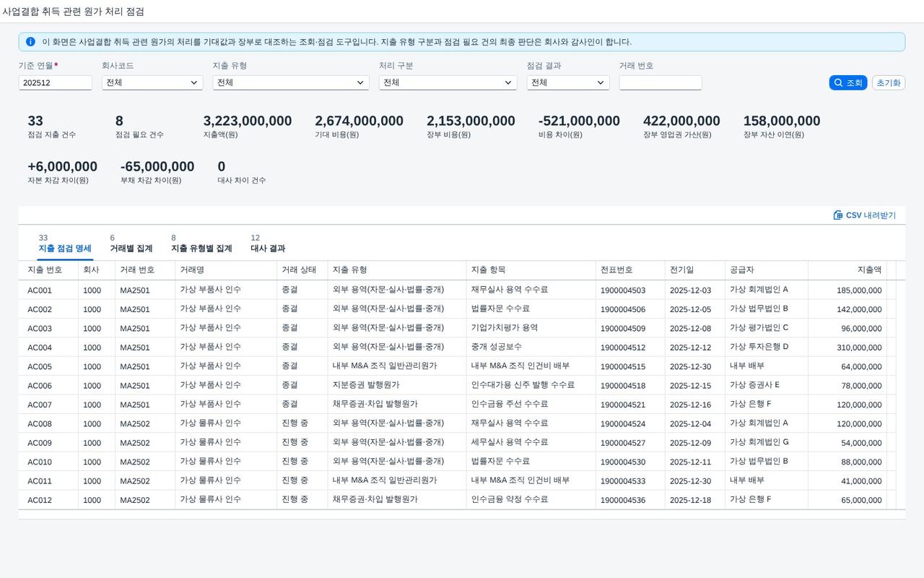Click the magnifier icon on the 조회 button
The height and width of the screenshot is (578, 924).
[838, 83]
